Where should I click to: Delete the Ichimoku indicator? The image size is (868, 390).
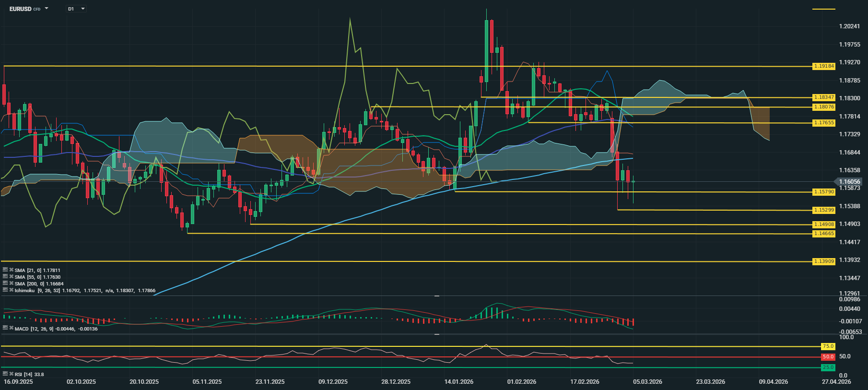(12, 290)
